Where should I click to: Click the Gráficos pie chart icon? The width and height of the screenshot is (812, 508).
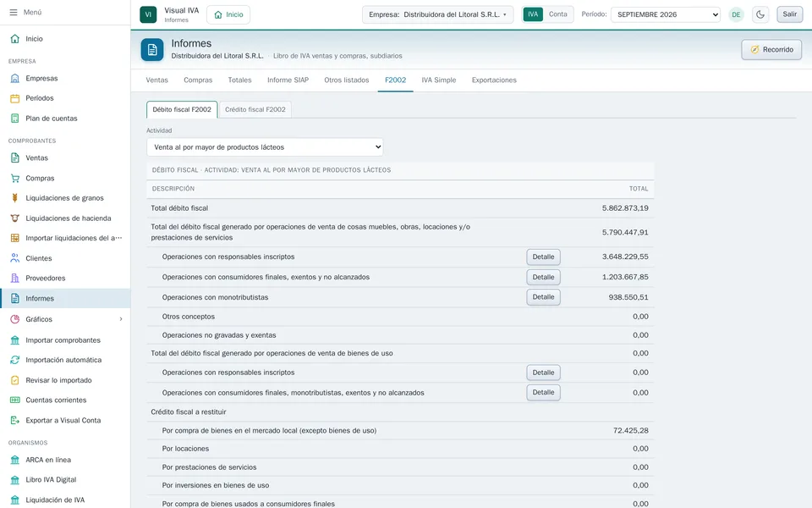pyautogui.click(x=15, y=319)
